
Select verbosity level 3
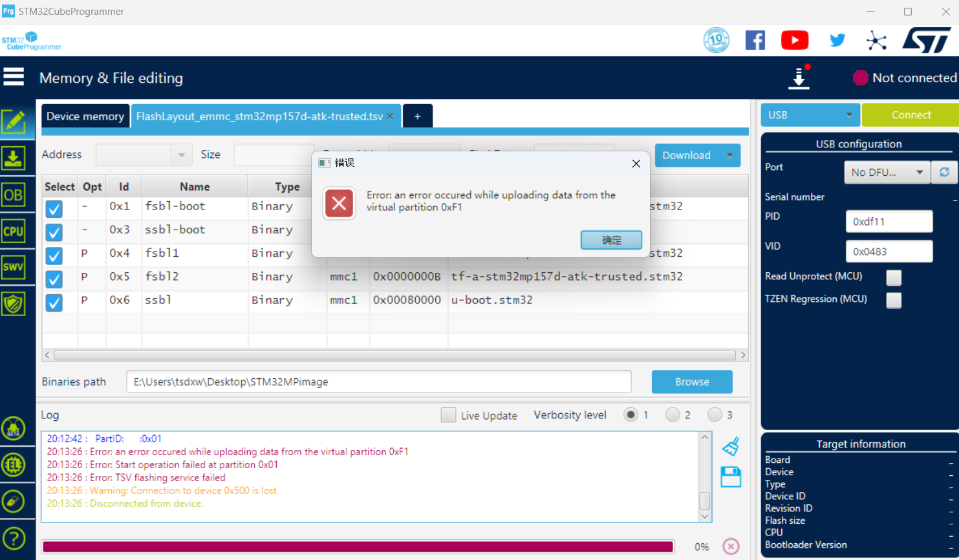coord(715,415)
